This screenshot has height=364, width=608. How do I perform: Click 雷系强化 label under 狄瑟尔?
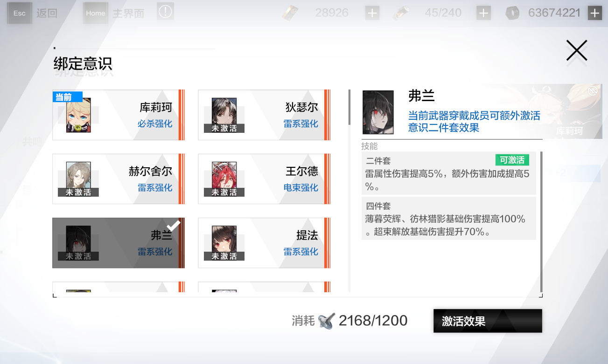[x=301, y=124]
